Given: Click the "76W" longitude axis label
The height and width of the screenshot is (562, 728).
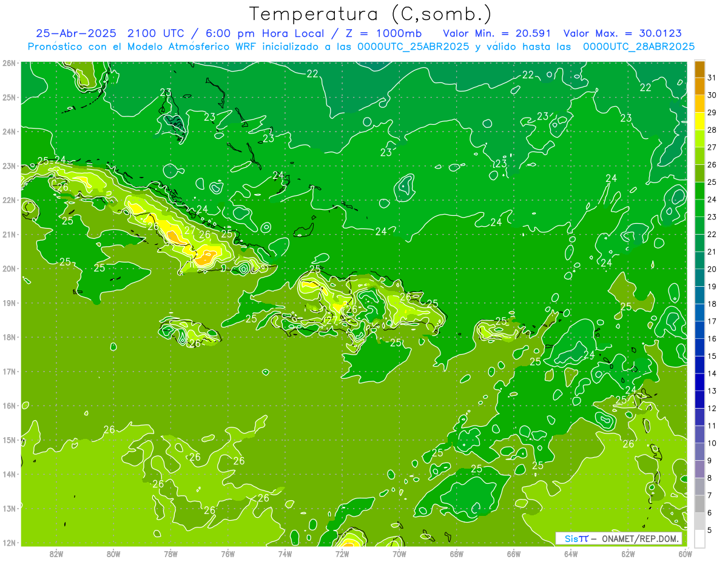Looking at the screenshot, I should pos(228,554).
